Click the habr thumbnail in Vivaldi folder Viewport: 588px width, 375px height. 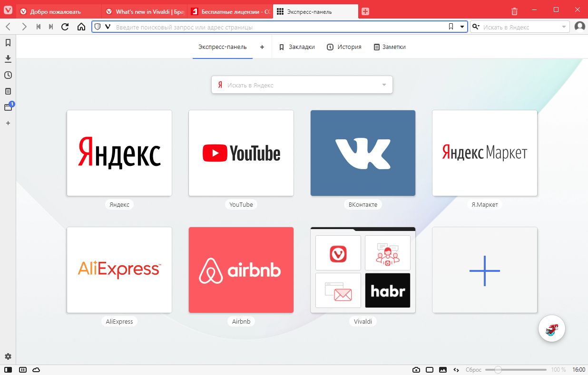coord(388,290)
